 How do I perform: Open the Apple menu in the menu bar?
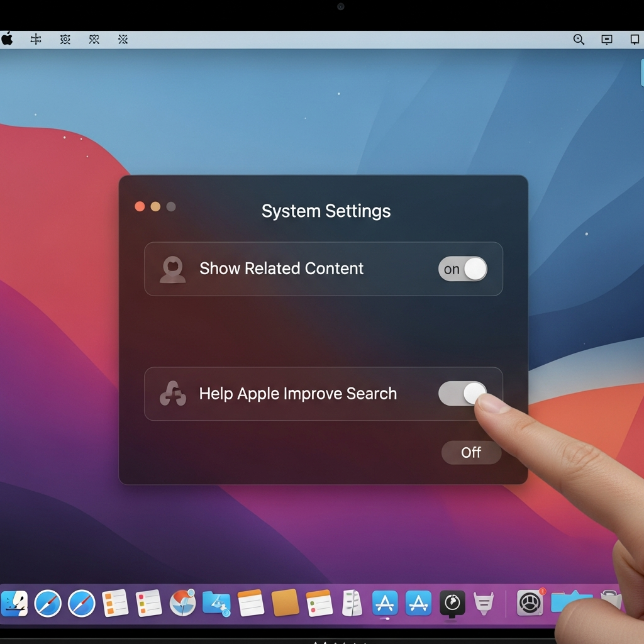click(8, 39)
